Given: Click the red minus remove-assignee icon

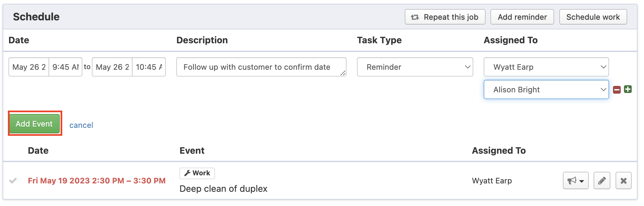Looking at the screenshot, I should click(x=617, y=90).
